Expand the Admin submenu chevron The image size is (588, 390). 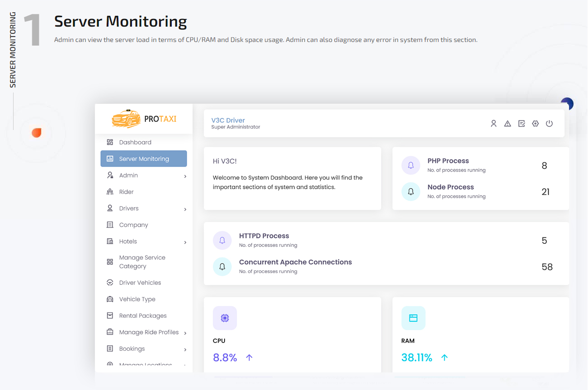[185, 176]
